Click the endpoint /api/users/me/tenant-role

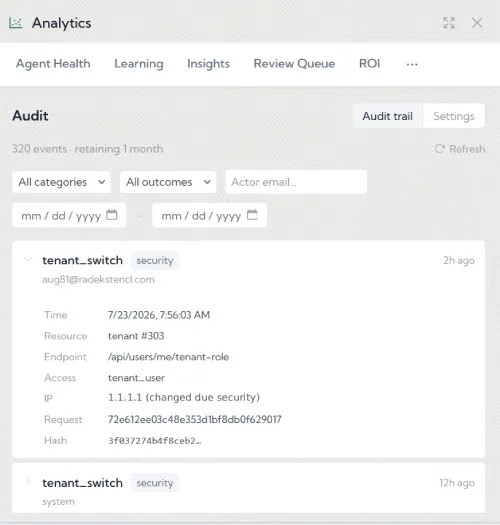pyautogui.click(x=168, y=357)
